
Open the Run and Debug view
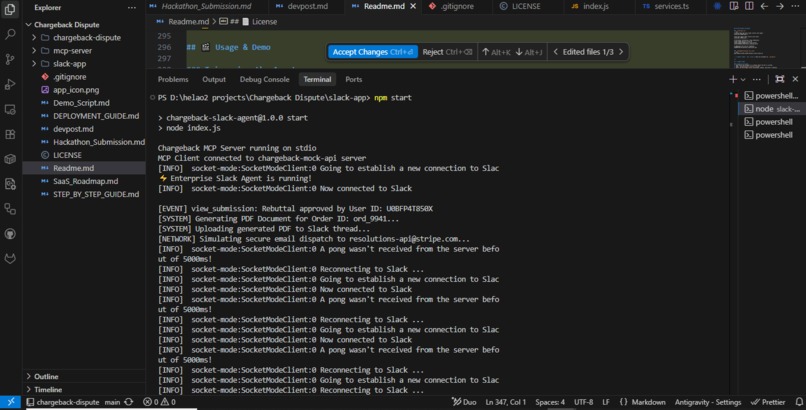[x=10, y=84]
